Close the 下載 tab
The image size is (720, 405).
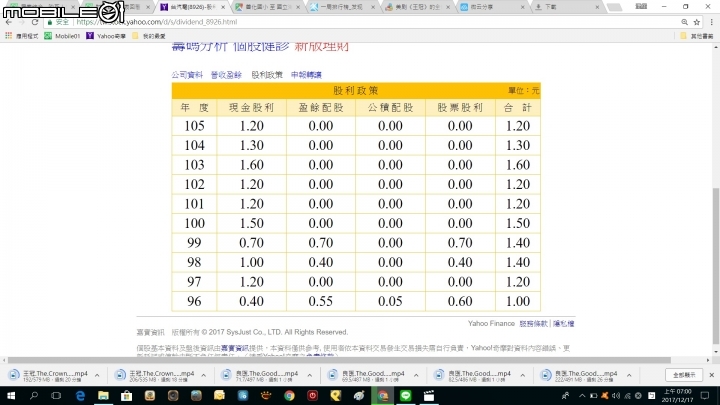tap(597, 7)
